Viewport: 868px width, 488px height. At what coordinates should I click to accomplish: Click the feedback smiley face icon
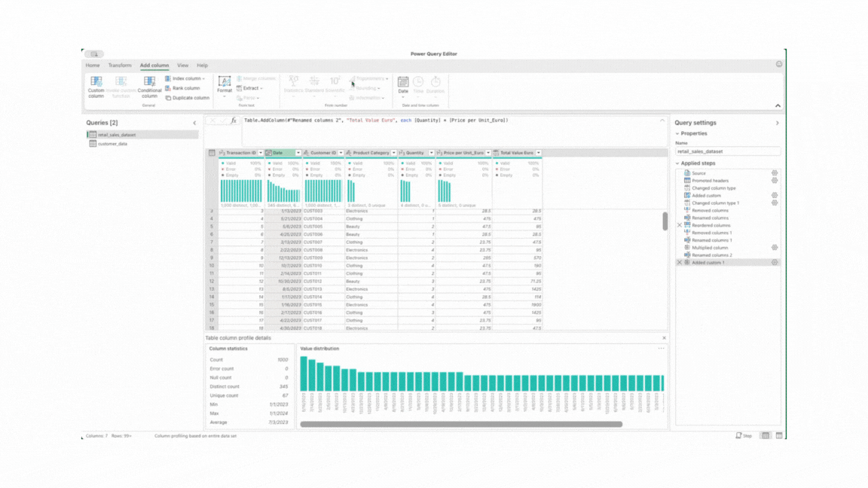[778, 65]
